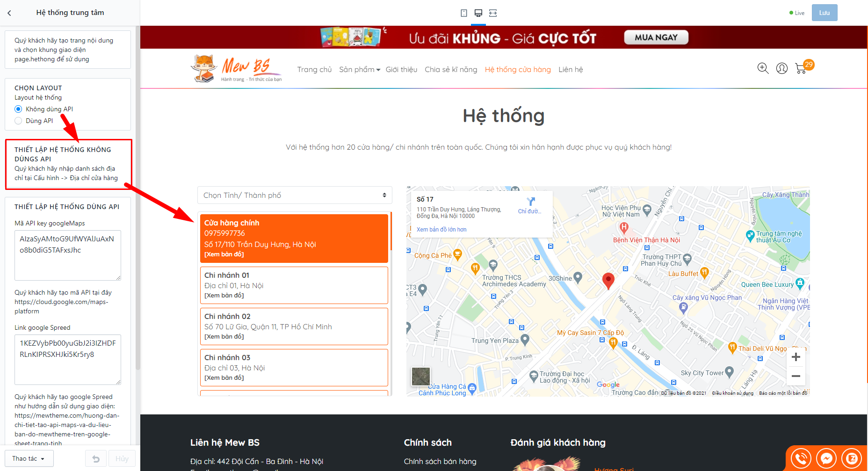Switch to full-width preview icon

493,13
